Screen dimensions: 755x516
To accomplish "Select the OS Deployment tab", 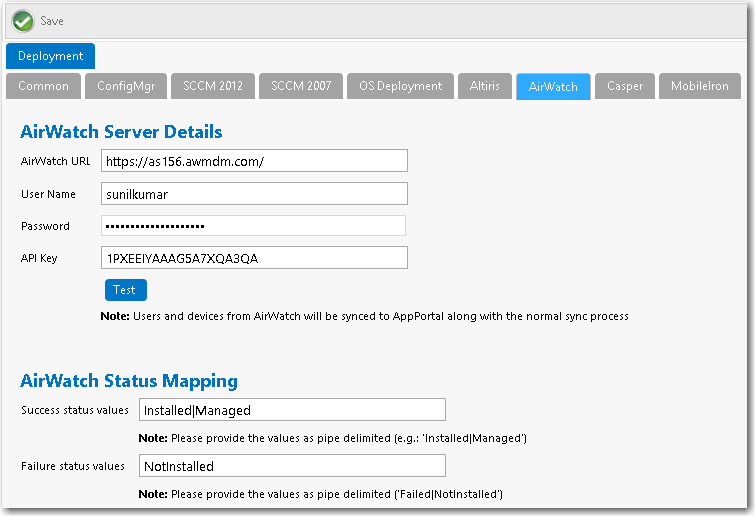I will (x=401, y=86).
